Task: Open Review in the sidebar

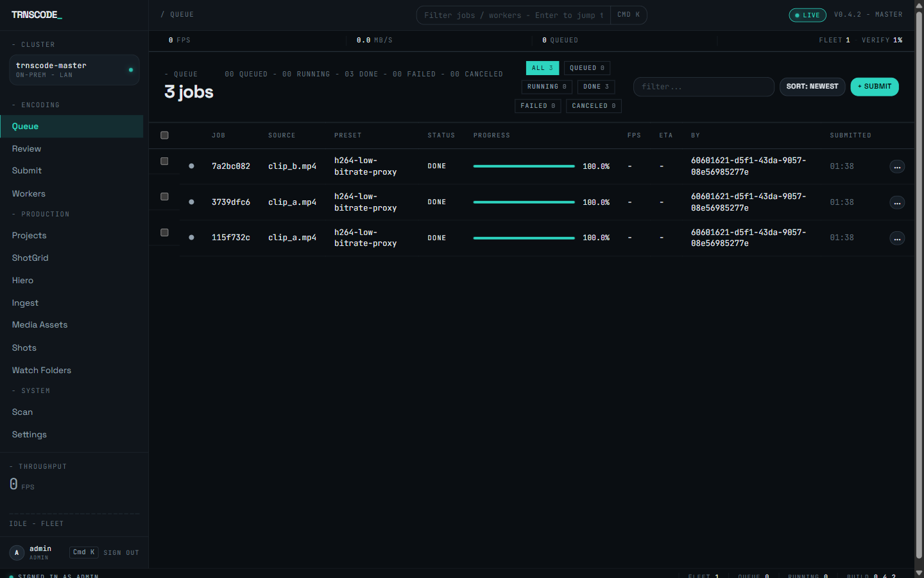Action: 72,149
